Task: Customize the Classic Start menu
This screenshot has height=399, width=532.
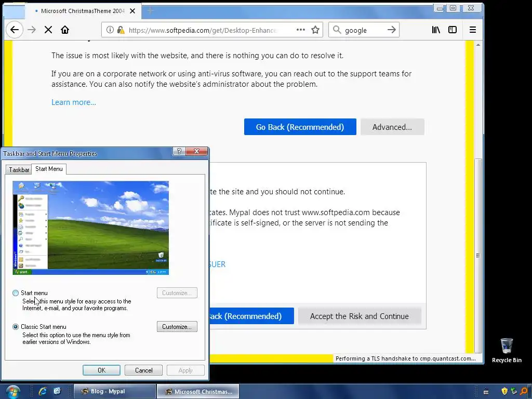Action: point(177,327)
